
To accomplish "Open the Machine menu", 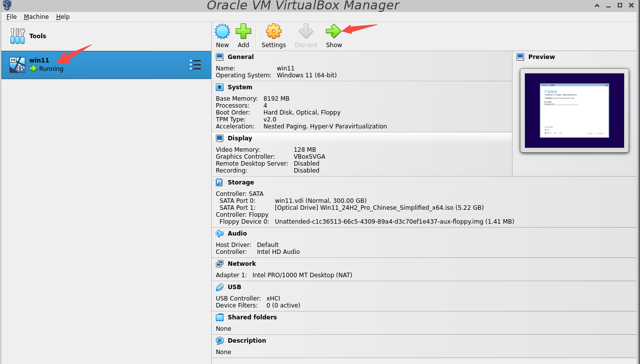I will (36, 17).
